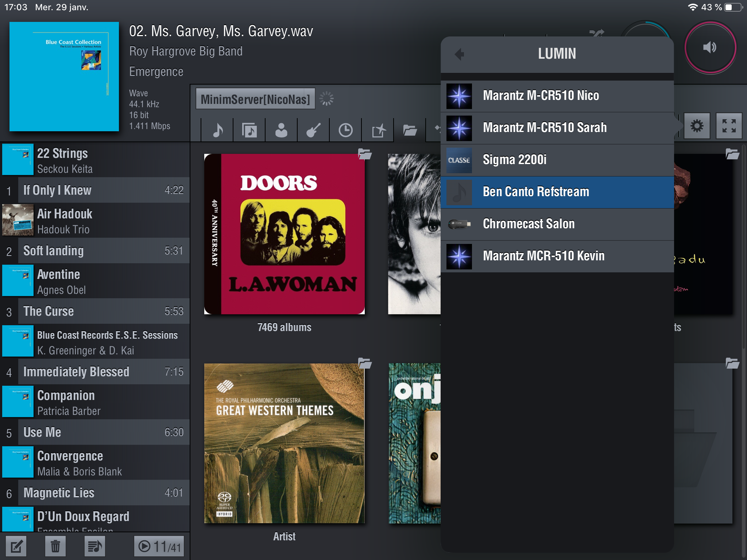Jump to now-playing track 11/41 button

click(x=159, y=546)
